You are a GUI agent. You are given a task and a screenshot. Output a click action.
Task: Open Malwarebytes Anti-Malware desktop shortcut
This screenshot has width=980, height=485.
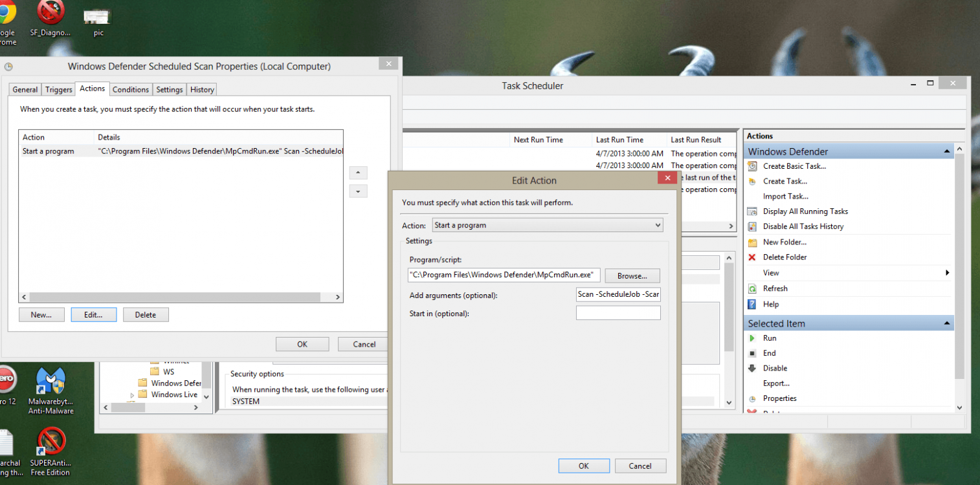pos(51,391)
